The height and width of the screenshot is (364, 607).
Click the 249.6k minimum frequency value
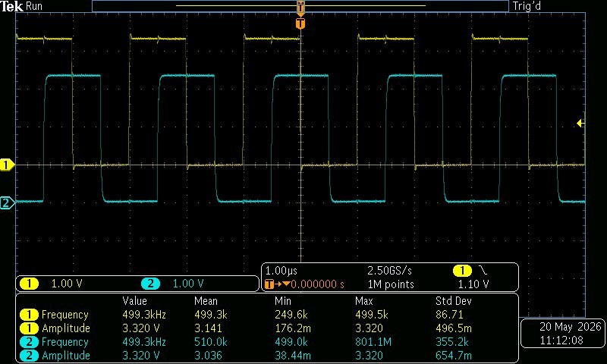291,315
